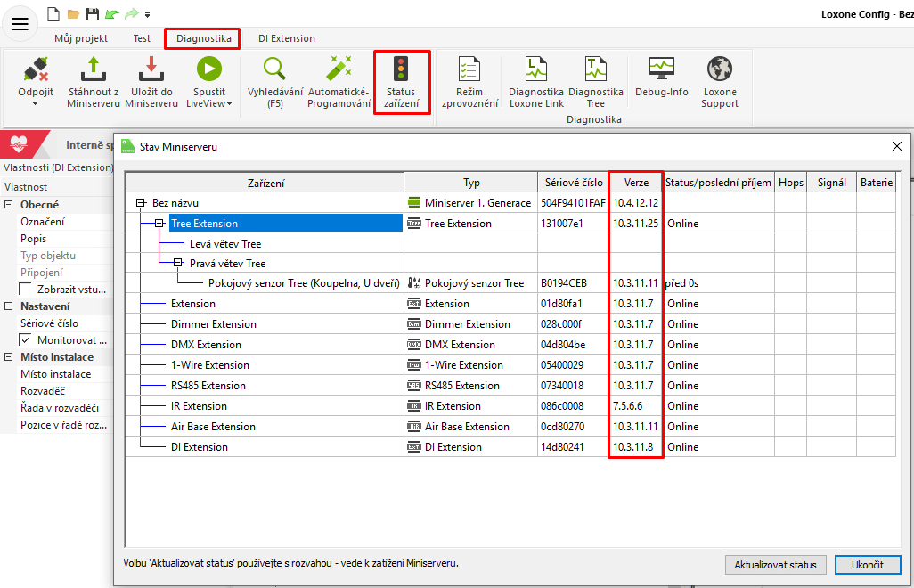The width and height of the screenshot is (914, 588).
Task: Click the Ukončit button
Action: [x=867, y=565]
